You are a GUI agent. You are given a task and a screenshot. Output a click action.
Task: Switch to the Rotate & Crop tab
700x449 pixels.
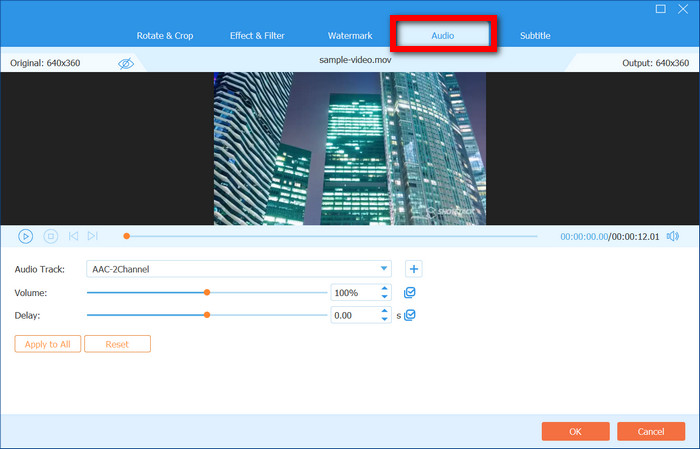[165, 36]
